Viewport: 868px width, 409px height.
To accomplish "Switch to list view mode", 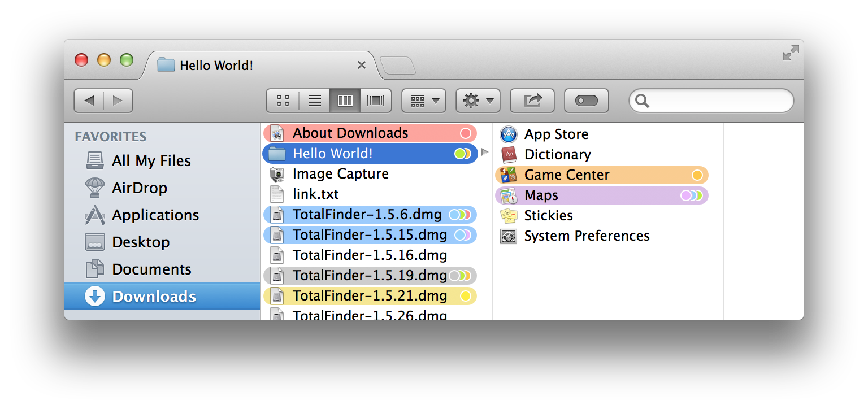I will point(315,101).
